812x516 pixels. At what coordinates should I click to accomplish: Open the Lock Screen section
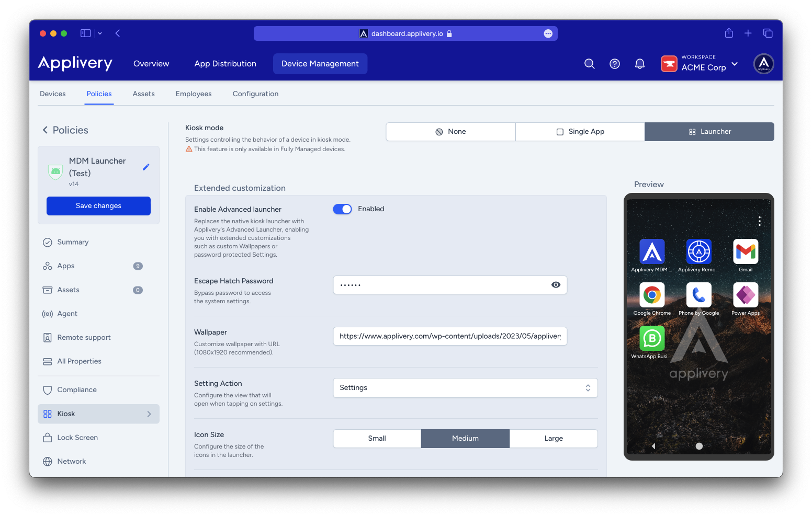pyautogui.click(x=98, y=438)
